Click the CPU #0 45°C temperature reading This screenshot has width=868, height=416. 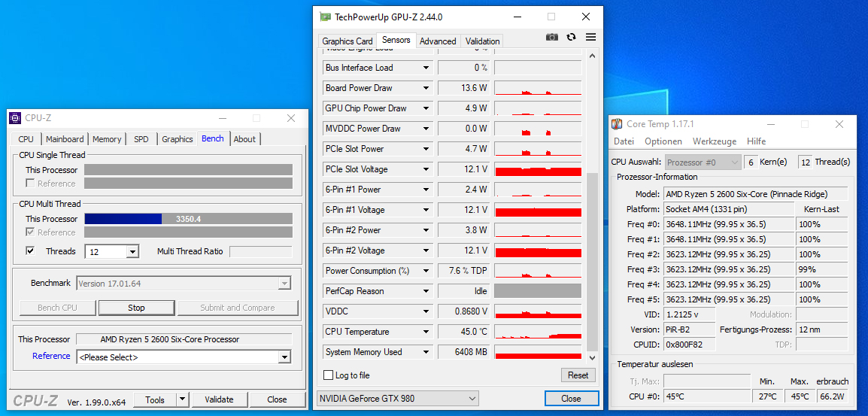[706, 396]
